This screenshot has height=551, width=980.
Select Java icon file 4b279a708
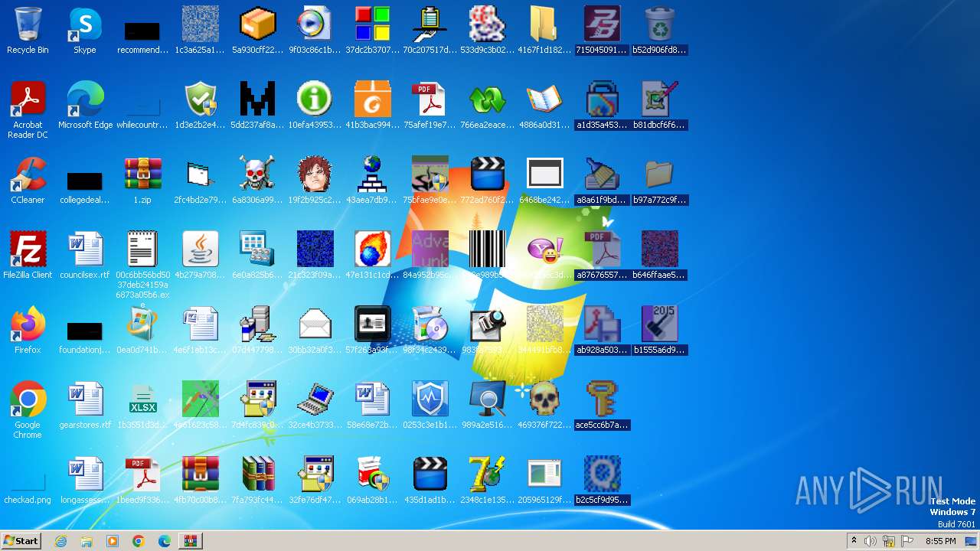click(x=200, y=256)
